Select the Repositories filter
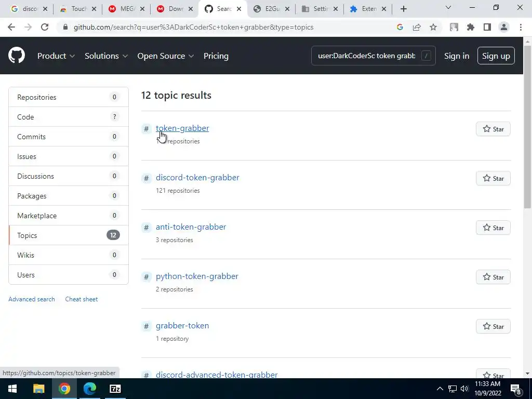Screen dimensions: 532x399 coord(69,97)
